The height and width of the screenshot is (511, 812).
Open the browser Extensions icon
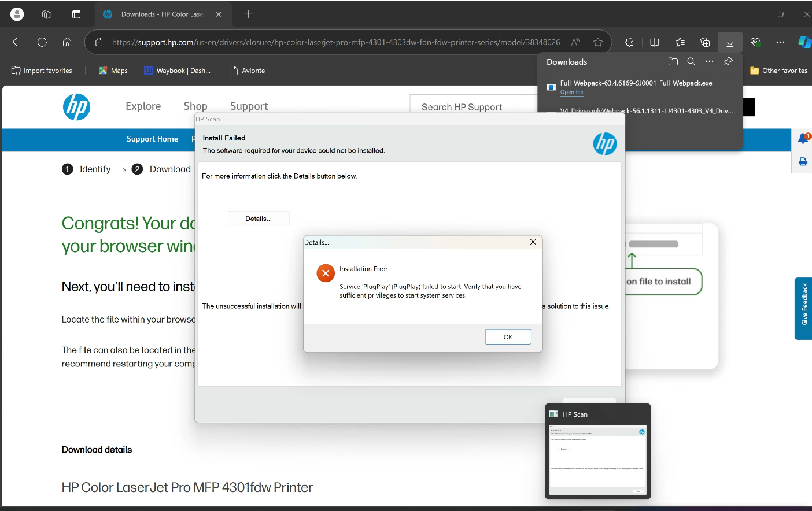(x=629, y=42)
